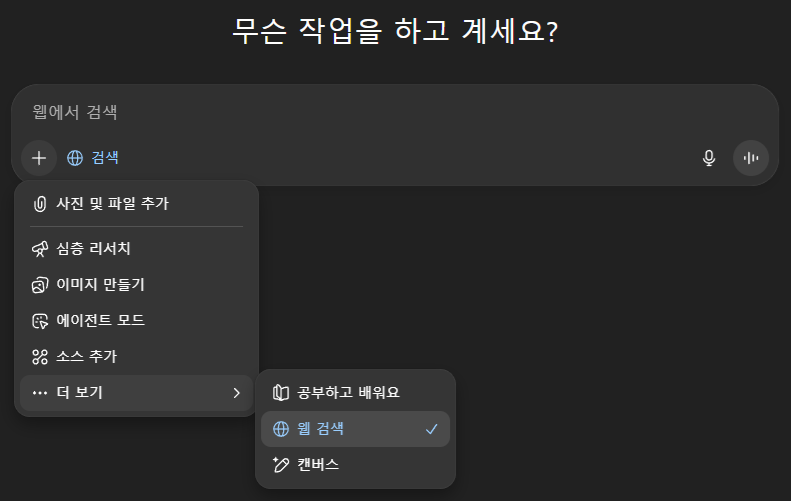This screenshot has width=791, height=501.
Task: Click the globe icon in the search chip
Action: pos(75,158)
